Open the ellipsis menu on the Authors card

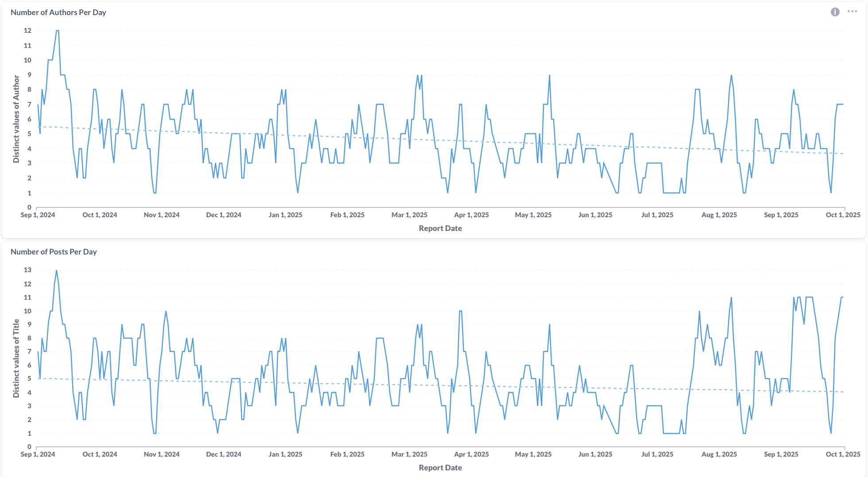(852, 12)
